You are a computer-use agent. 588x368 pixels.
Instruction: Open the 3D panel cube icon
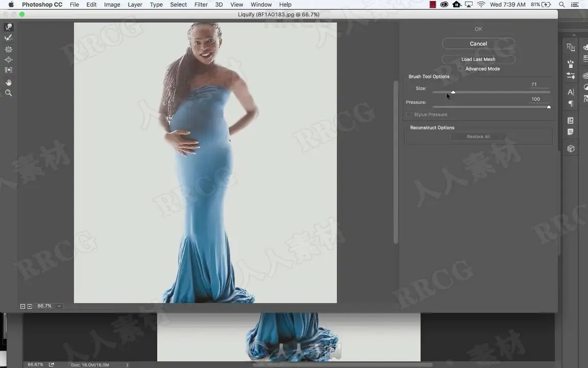[571, 149]
